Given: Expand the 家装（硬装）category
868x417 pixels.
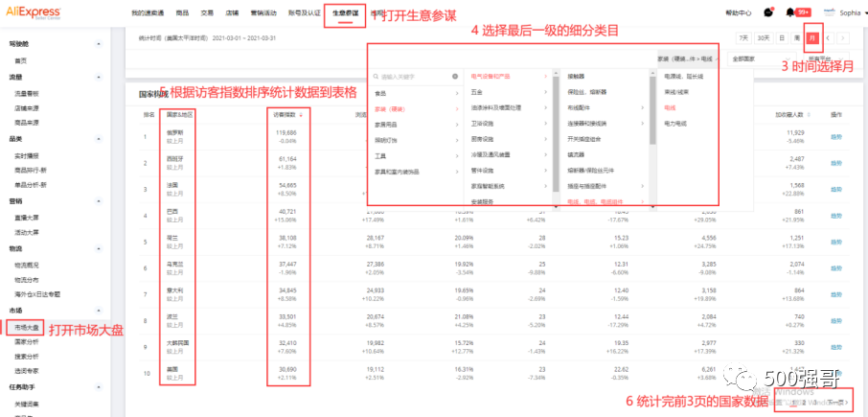Looking at the screenshot, I should pos(416,109).
